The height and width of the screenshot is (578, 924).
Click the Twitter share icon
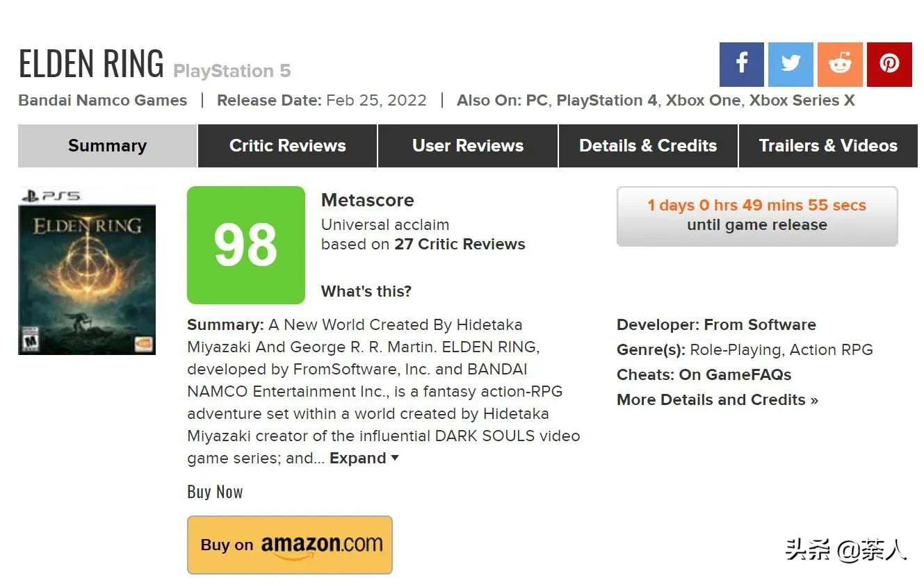pos(791,64)
